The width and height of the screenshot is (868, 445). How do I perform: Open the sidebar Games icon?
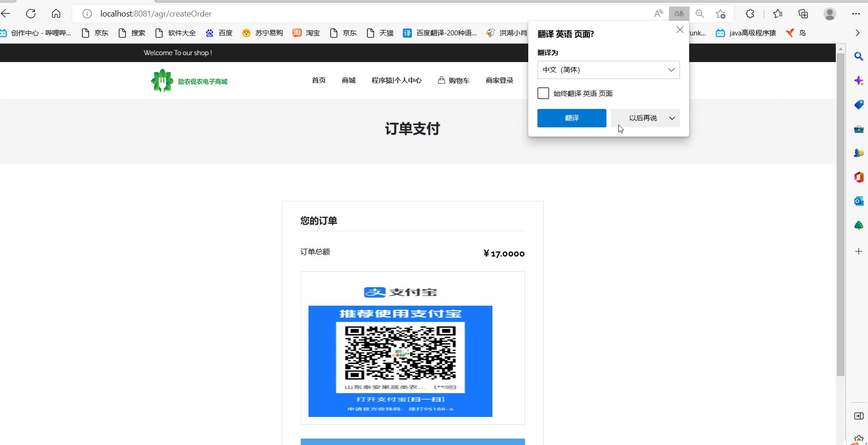858,153
